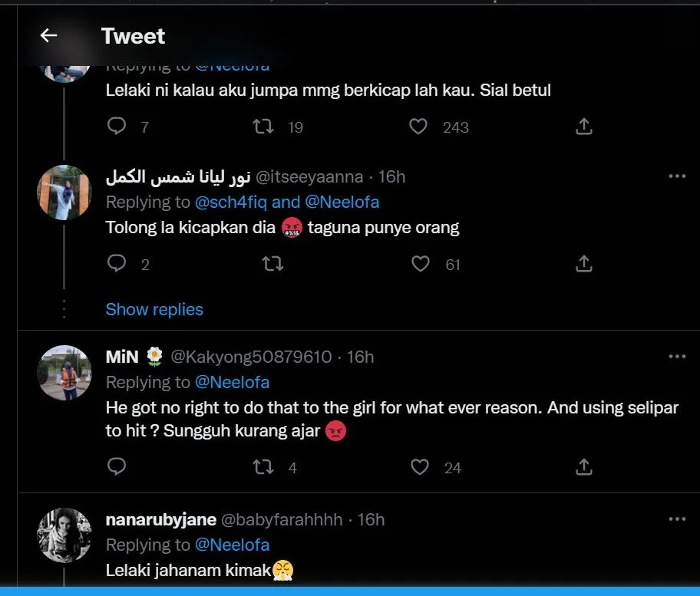The image size is (700, 596).
Task: Open the @sch4fiq mention link
Action: point(231,202)
